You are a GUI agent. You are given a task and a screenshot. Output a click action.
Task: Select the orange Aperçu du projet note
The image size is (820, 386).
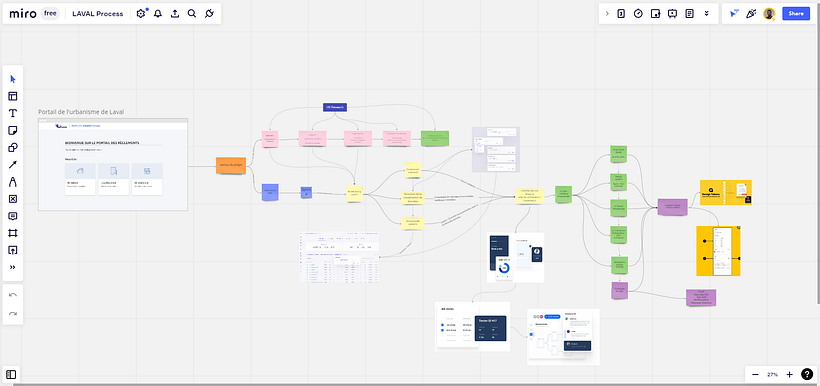(x=231, y=165)
